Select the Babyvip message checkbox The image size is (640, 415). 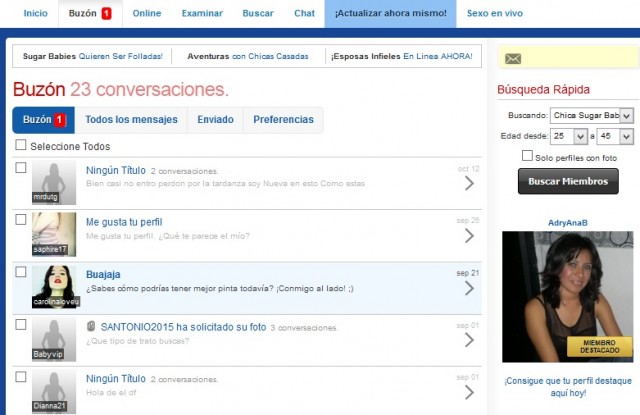21,324
